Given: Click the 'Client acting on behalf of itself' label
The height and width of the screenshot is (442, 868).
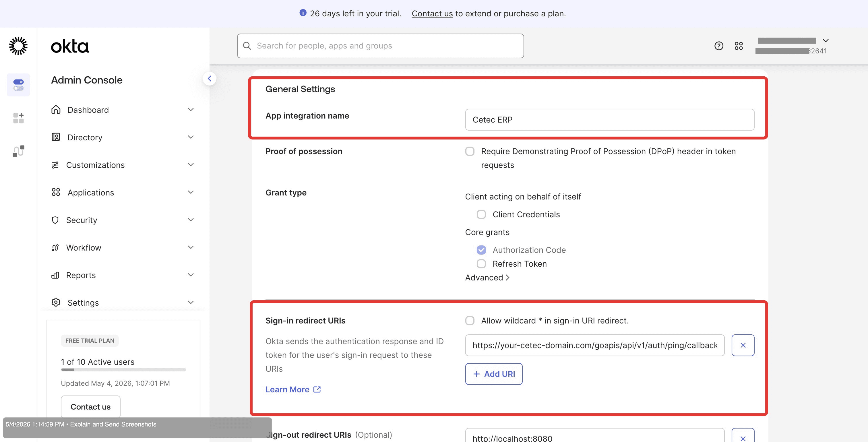Looking at the screenshot, I should (523, 196).
